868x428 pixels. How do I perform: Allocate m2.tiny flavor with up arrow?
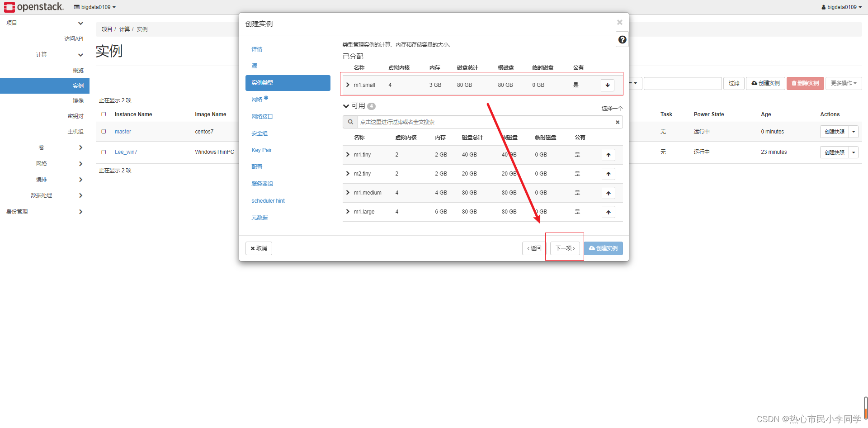pos(609,174)
